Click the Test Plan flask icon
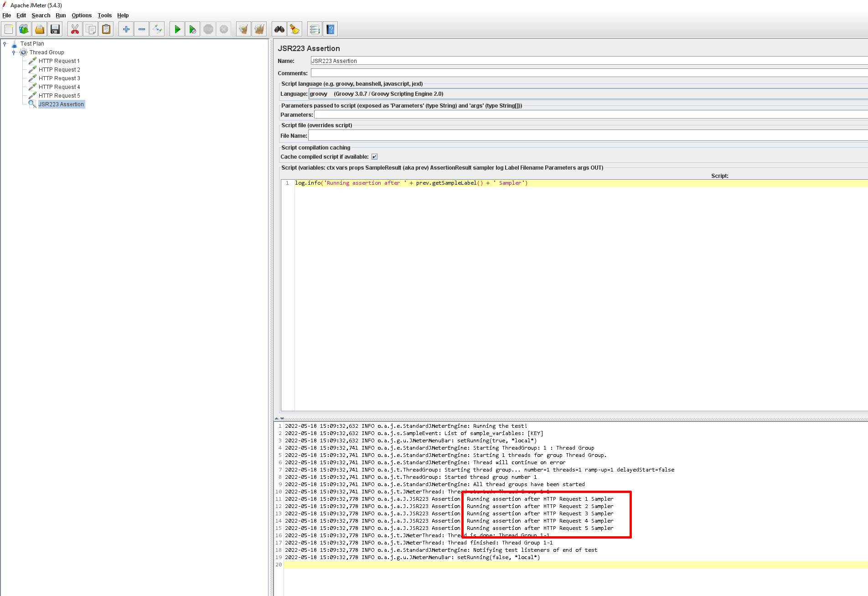Image resolution: width=868 pixels, height=596 pixels. click(x=14, y=44)
